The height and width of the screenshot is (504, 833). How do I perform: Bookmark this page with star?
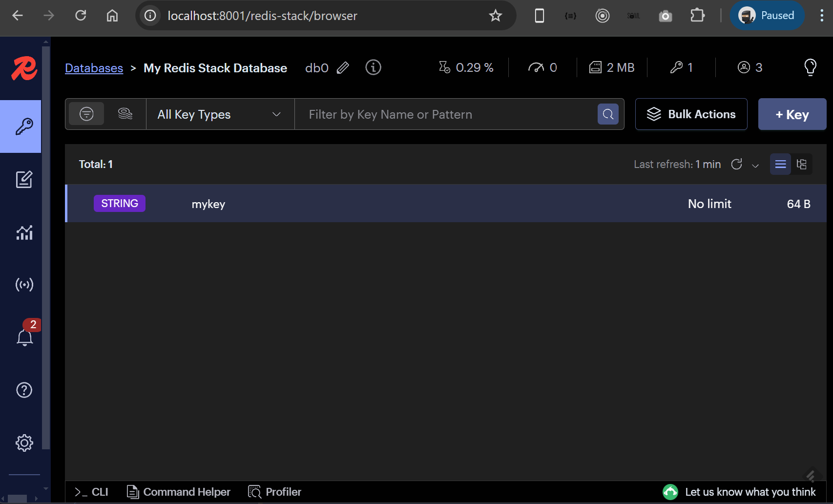click(496, 16)
